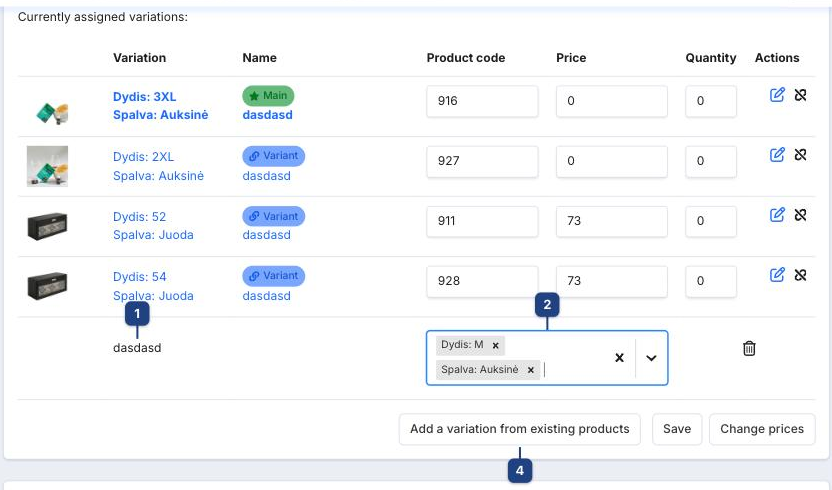Click the Variation column header

point(139,58)
